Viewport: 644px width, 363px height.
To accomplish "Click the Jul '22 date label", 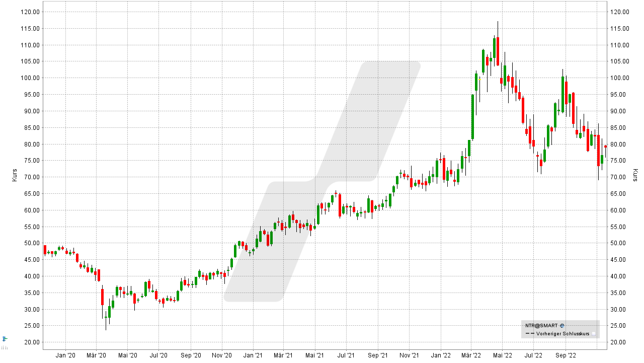I will tap(534, 355).
